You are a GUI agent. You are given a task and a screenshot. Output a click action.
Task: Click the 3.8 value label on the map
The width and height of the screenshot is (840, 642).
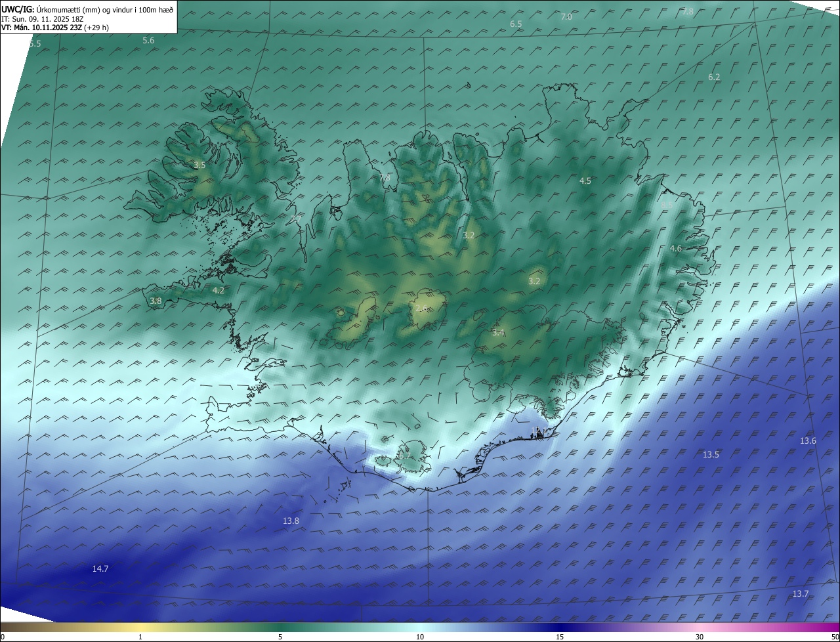[156, 301]
